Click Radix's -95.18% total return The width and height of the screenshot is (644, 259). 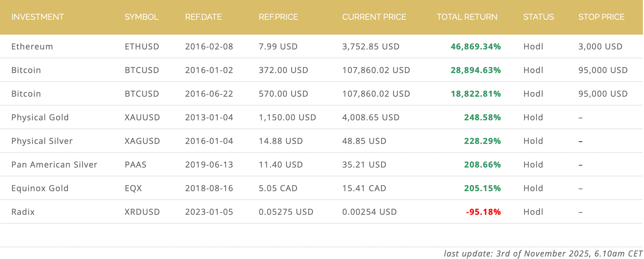[483, 212]
